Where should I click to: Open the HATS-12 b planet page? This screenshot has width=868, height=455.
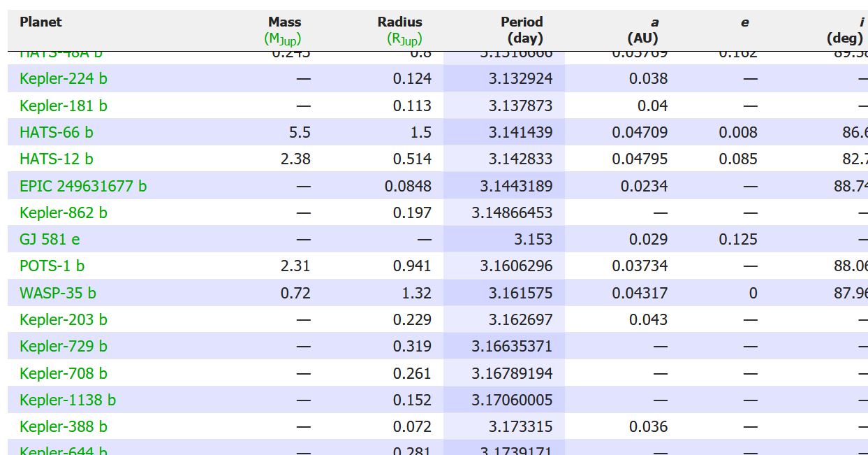coord(56,159)
